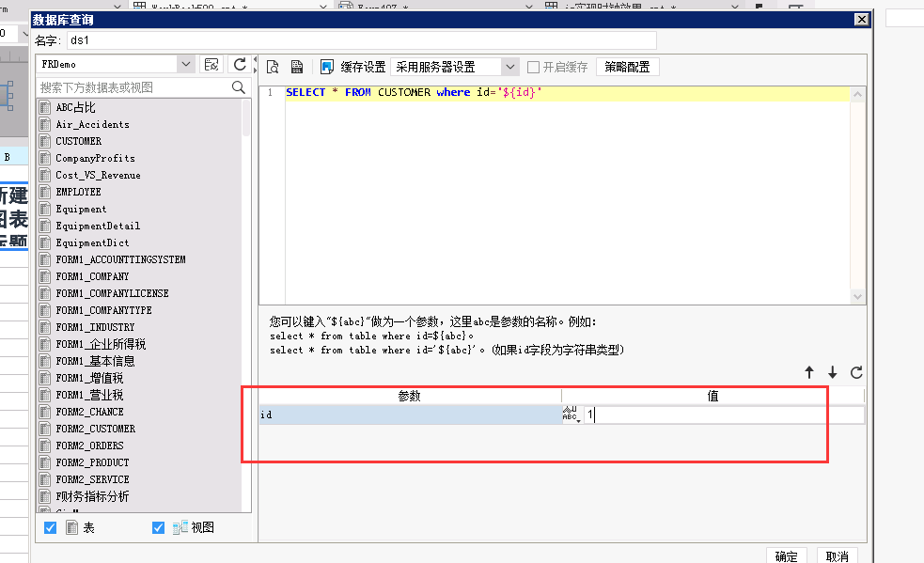The image size is (924, 563).
Task: Click the 值 column header
Action: [713, 396]
